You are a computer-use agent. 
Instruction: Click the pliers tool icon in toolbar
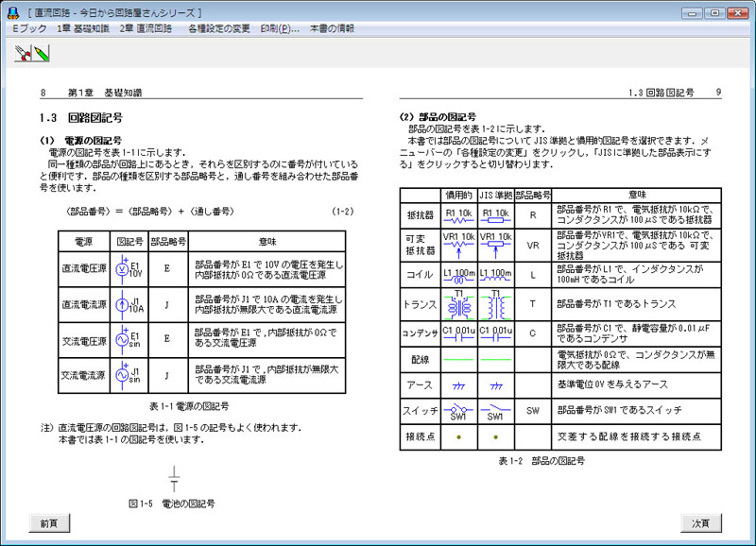click(x=22, y=53)
